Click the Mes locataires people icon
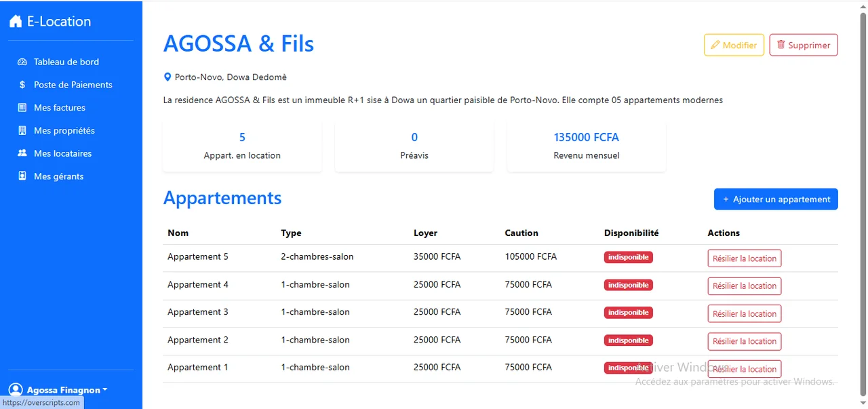This screenshot has height=409, width=868. pos(22,153)
